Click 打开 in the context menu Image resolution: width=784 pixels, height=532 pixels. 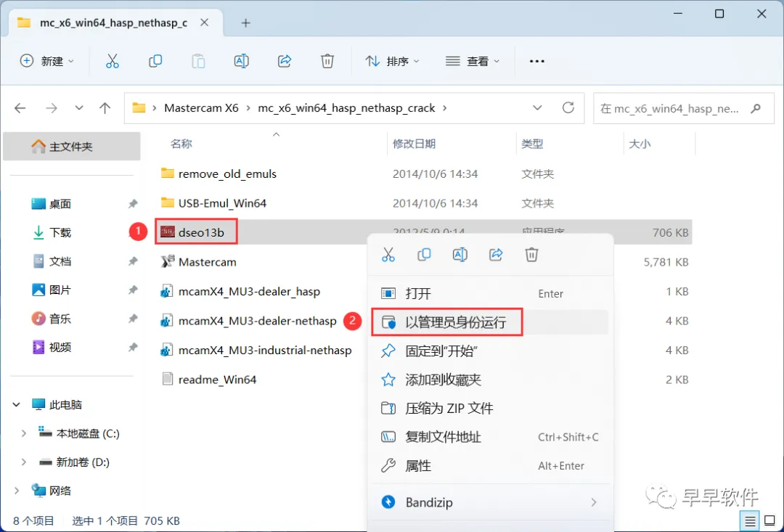pos(490,293)
